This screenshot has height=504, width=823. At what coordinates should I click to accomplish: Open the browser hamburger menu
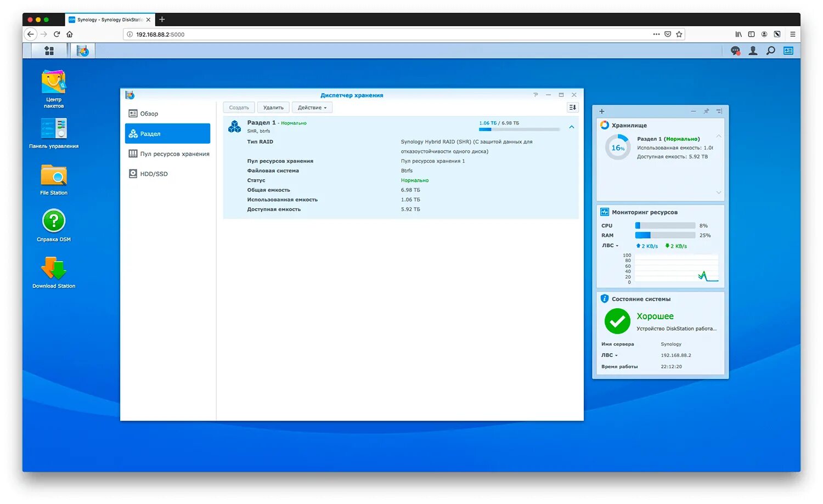click(x=793, y=34)
